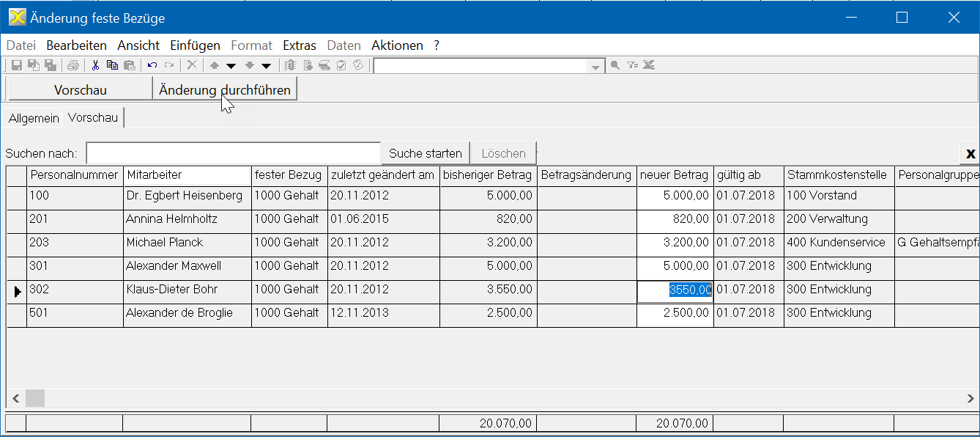This screenshot has width=980, height=437.
Task: Click the Mitarbeiter column header
Action: (x=188, y=175)
